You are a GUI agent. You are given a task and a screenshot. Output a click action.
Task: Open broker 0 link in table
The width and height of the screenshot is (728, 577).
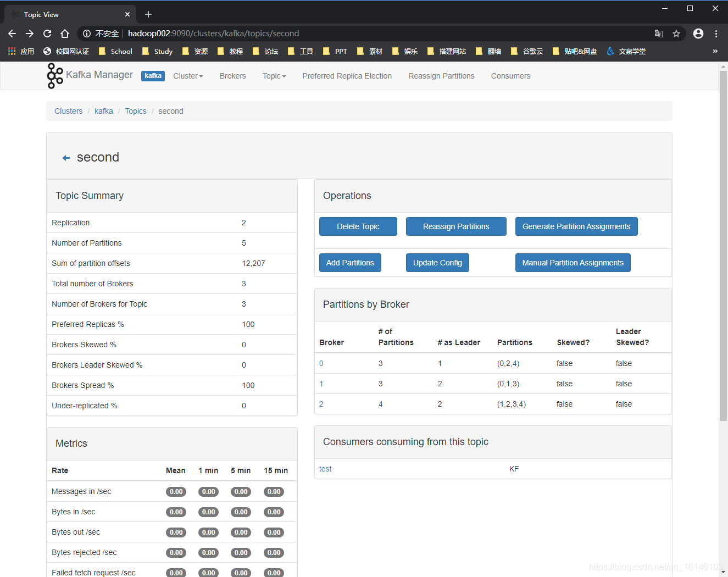[x=321, y=363]
